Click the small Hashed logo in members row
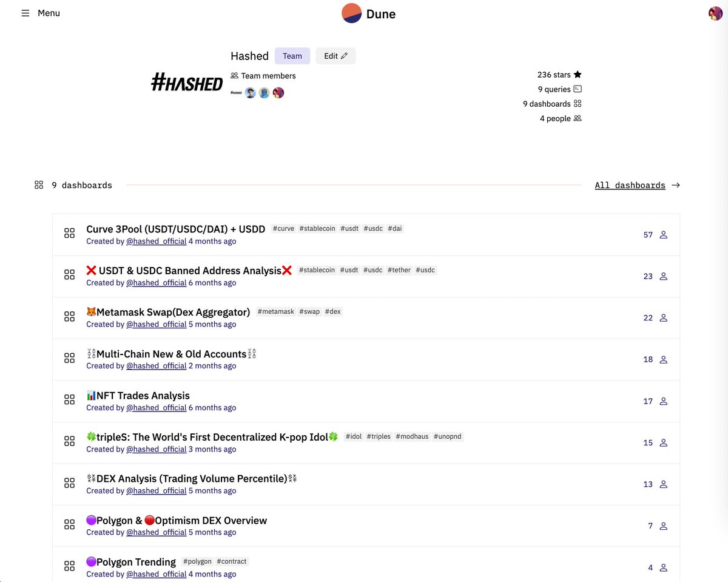The height and width of the screenshot is (582, 728). click(x=236, y=93)
